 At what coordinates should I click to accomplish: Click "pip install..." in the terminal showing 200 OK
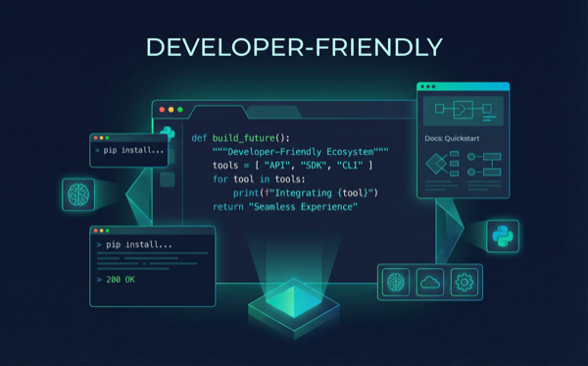[139, 244]
